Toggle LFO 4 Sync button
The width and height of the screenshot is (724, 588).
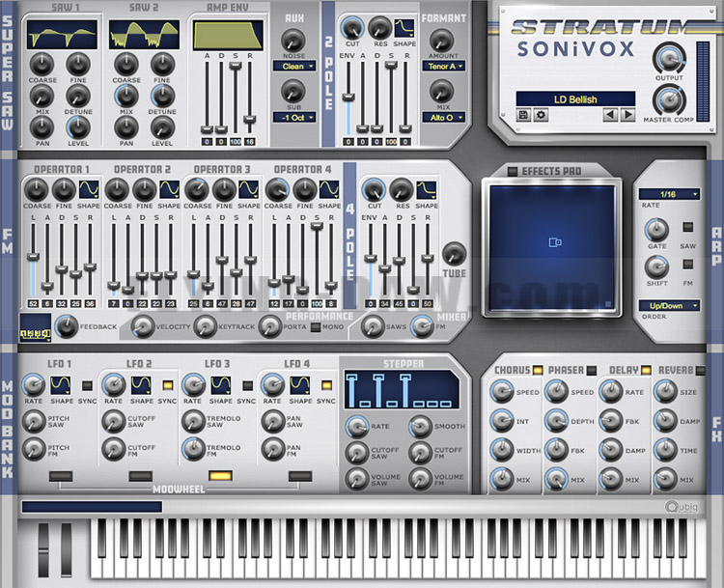point(326,385)
